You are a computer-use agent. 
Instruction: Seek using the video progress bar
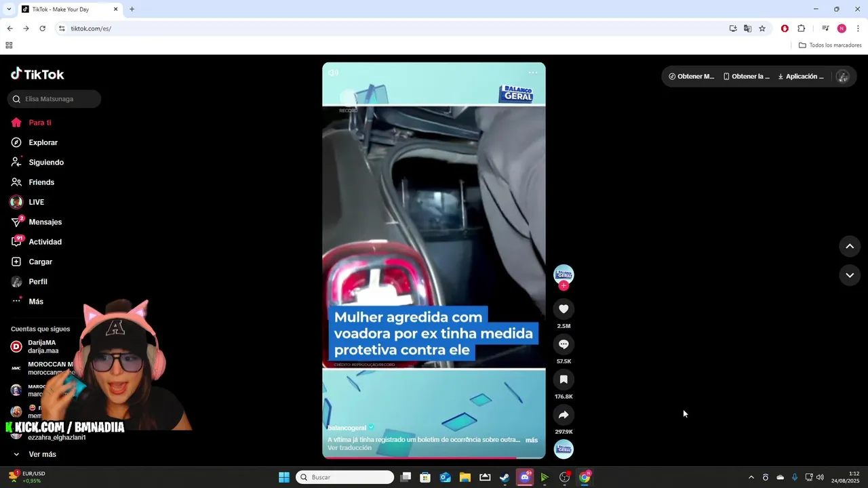434,457
